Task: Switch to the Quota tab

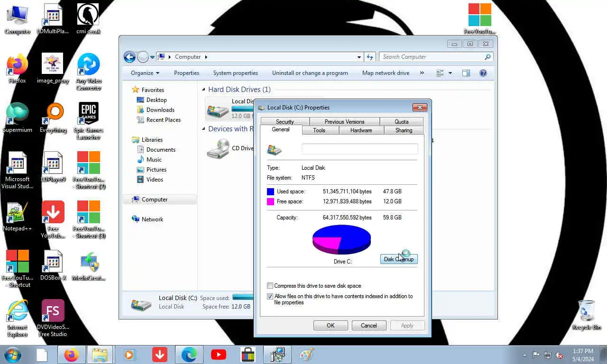Action: (402, 122)
